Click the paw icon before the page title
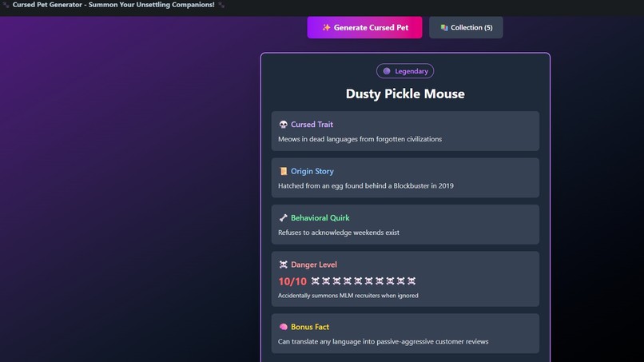Screen dimensions: 644x362 tap(6, 5)
